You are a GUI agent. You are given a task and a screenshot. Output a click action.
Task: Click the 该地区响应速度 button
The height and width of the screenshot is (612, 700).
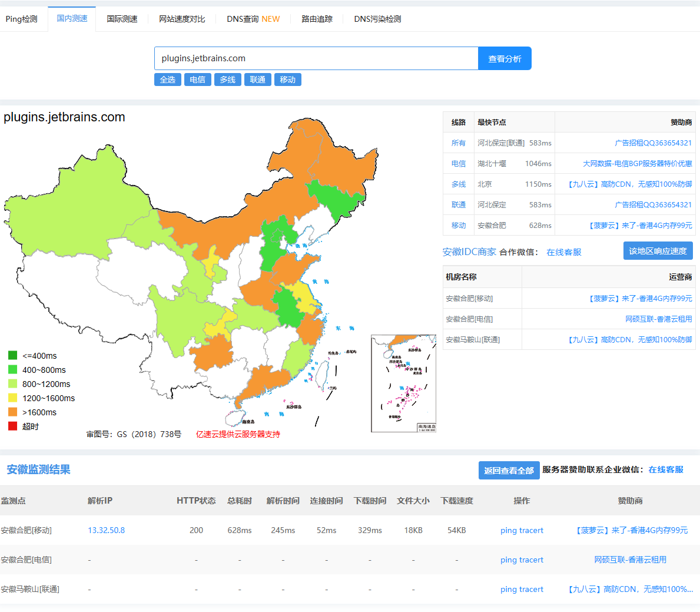pos(658,251)
